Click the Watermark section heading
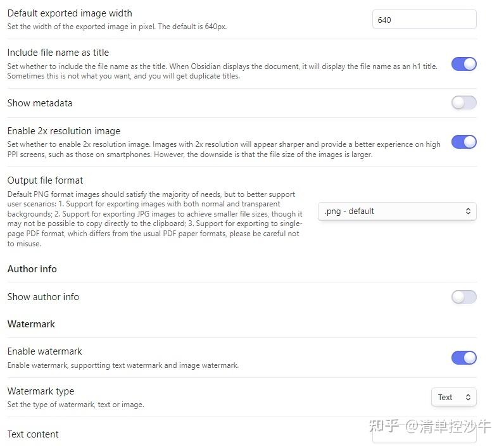Image resolution: width=504 pixels, height=447 pixels. [x=31, y=324]
